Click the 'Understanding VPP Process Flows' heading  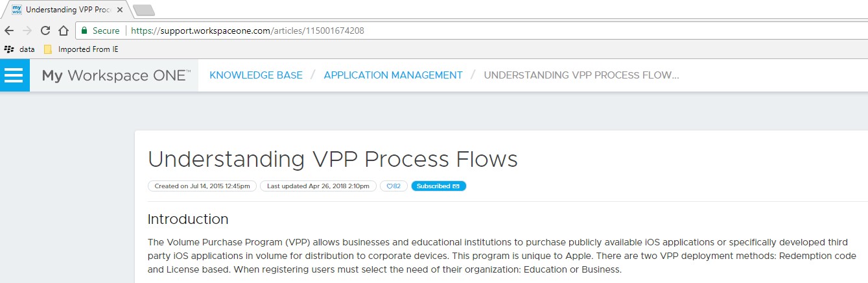[333, 160]
